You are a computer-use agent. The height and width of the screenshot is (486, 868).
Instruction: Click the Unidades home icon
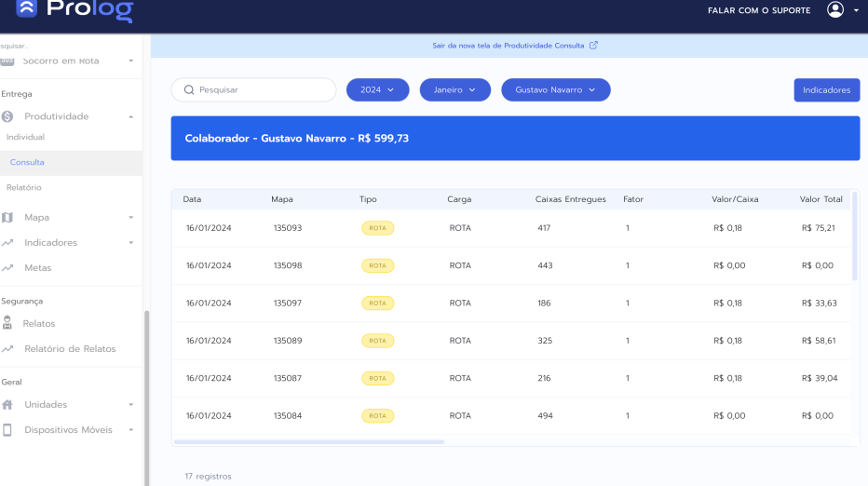[x=7, y=405]
